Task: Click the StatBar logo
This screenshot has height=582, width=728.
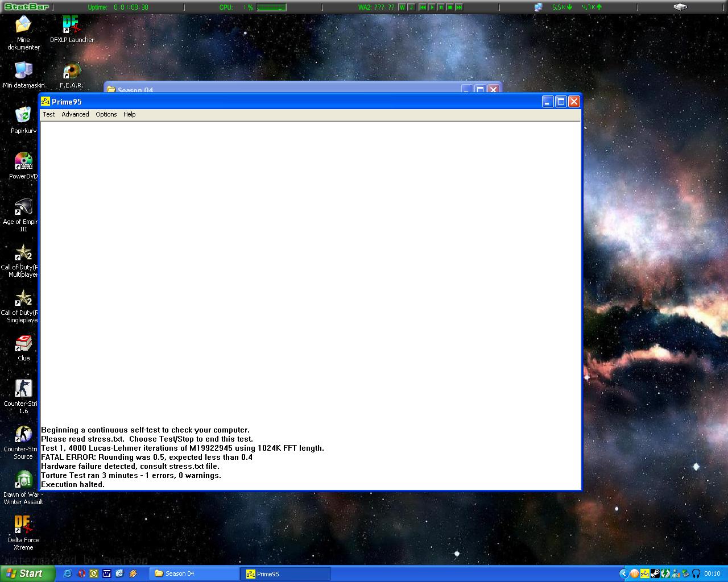Action: 27,7
